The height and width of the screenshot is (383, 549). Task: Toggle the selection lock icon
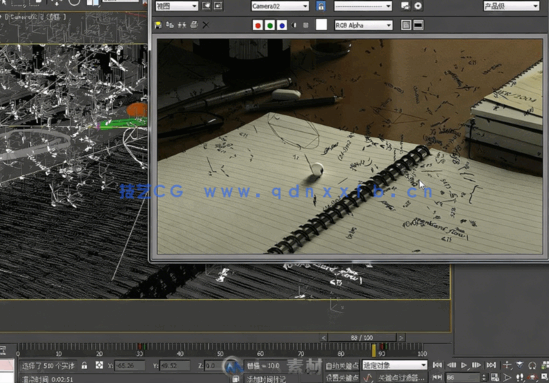coord(84,365)
